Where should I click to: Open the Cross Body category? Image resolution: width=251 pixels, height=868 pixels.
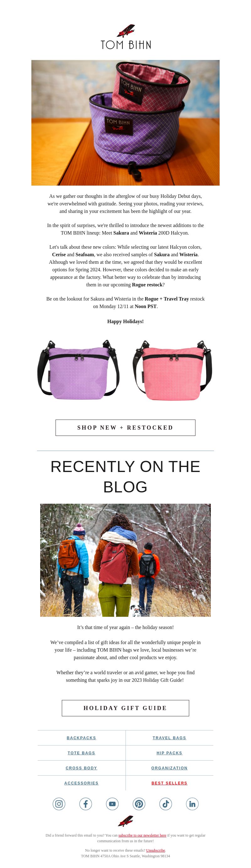pos(82,768)
